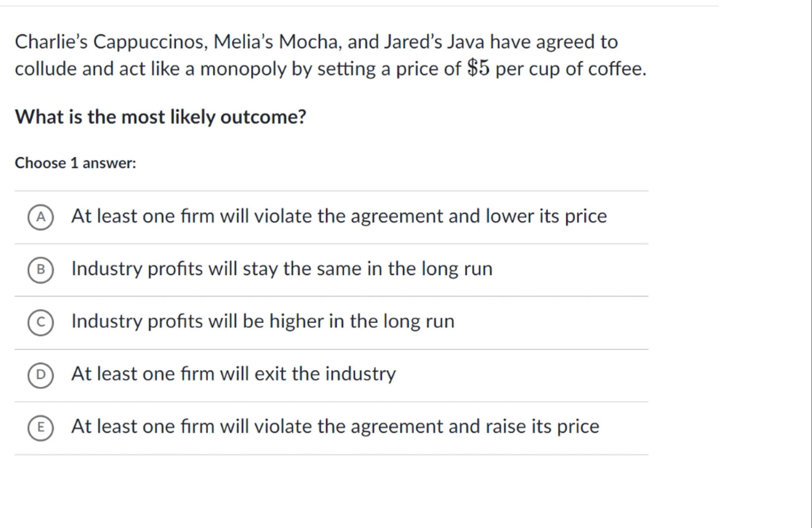Select radio button for answer B
Screen dimensions: 812x528
coord(40,270)
